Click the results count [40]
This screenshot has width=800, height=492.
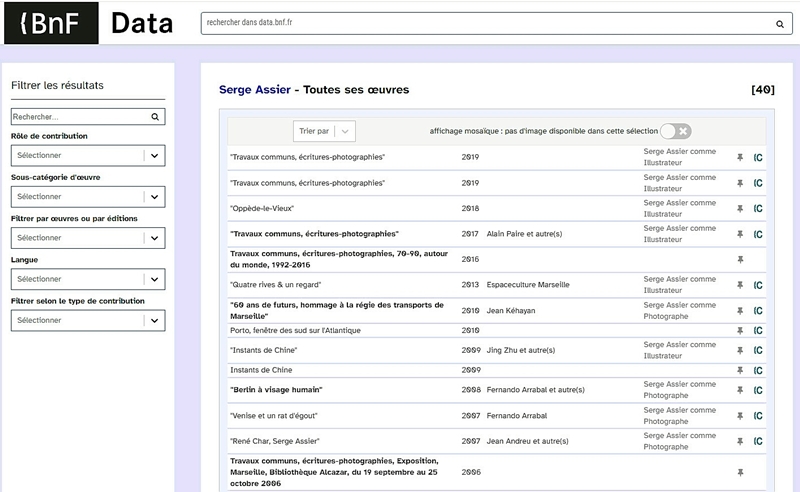tap(762, 90)
